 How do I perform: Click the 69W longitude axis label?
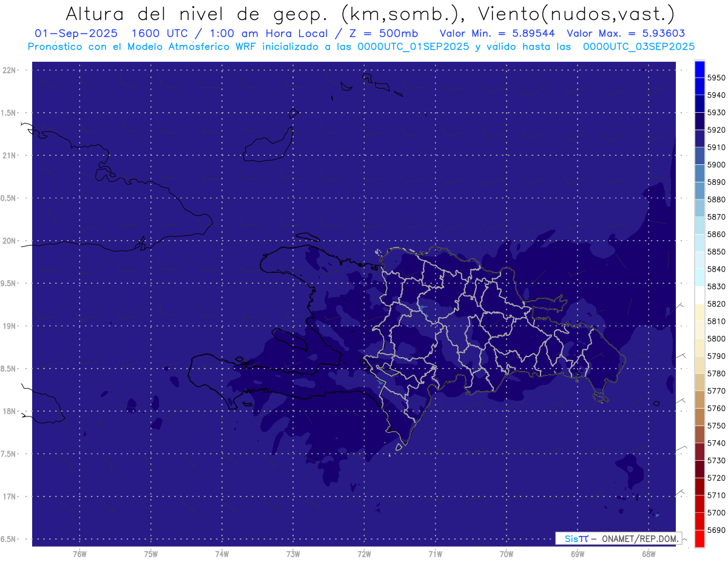tap(578, 555)
